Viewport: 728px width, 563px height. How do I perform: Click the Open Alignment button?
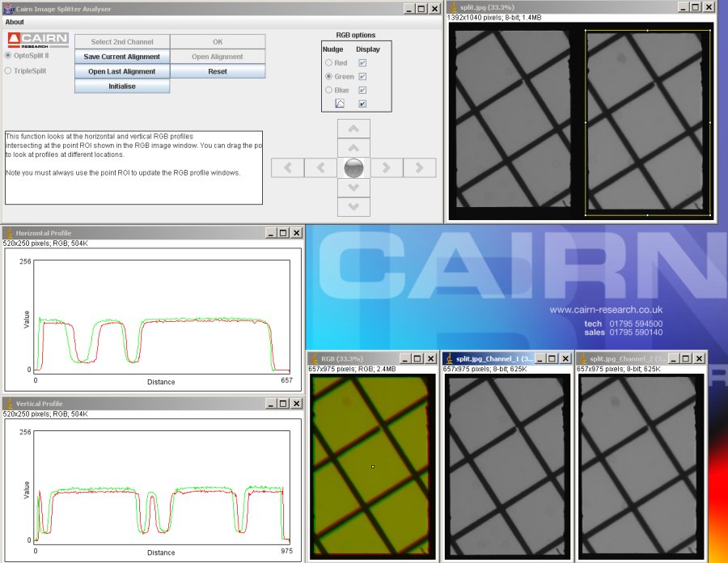click(218, 57)
